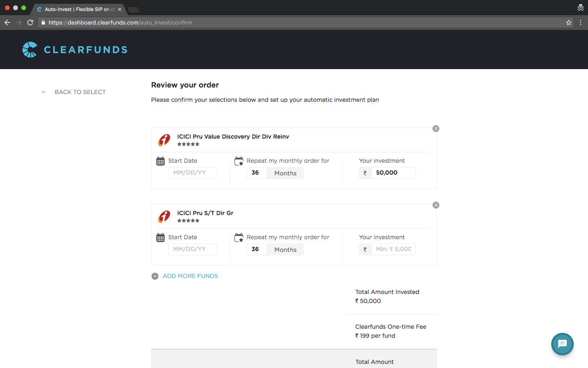Click Clearfunds One-time Fee label
Viewport: 588px width, 368px height.
tap(391, 327)
